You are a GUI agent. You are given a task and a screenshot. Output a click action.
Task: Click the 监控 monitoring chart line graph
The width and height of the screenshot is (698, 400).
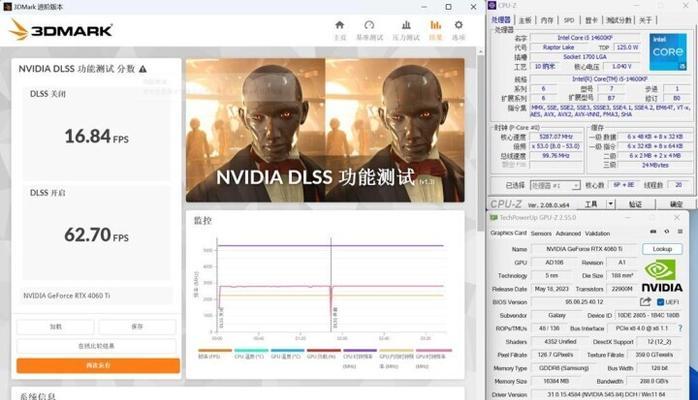click(x=330, y=286)
